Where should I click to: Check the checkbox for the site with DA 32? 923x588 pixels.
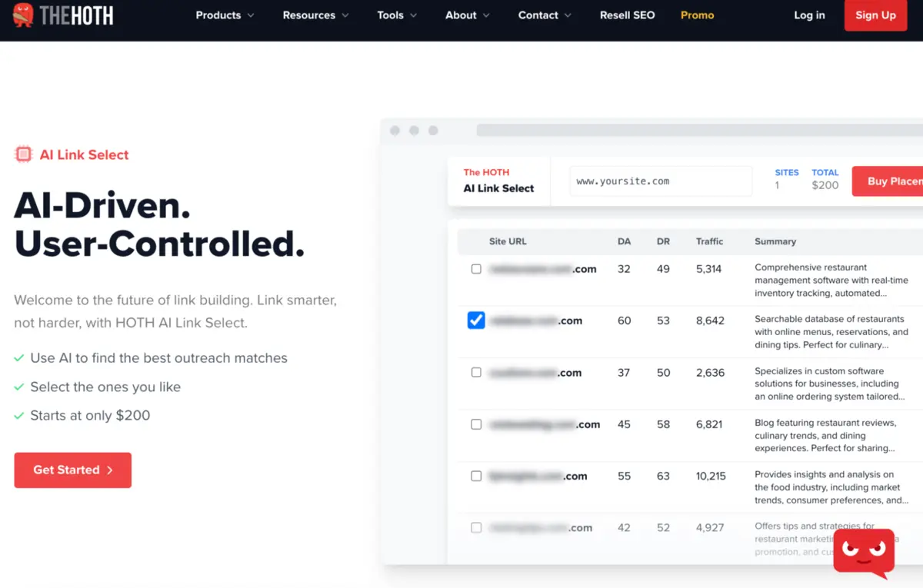tap(476, 269)
